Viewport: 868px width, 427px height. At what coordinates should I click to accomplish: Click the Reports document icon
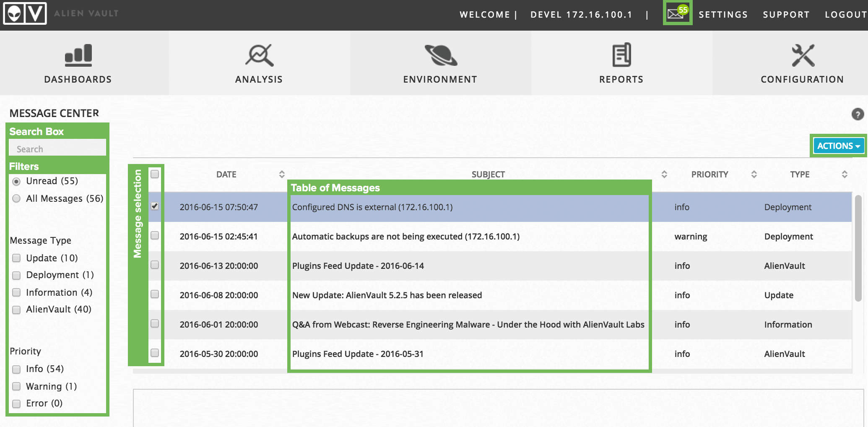[621, 55]
